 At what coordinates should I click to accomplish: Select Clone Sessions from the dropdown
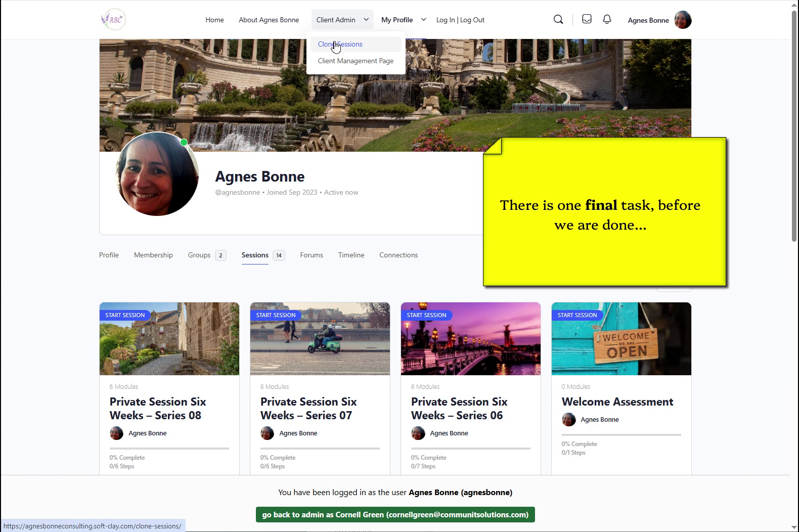[x=340, y=45]
